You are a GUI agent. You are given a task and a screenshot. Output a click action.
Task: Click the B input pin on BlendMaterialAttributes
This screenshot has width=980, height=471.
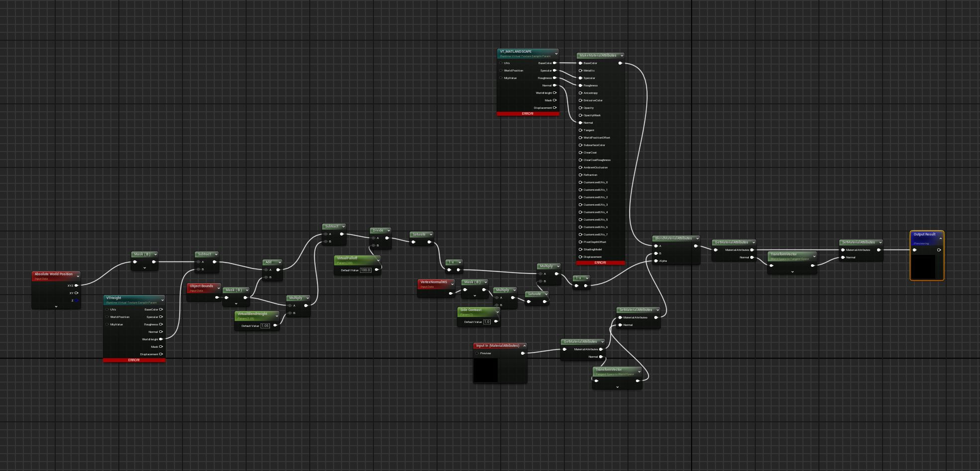coord(656,253)
